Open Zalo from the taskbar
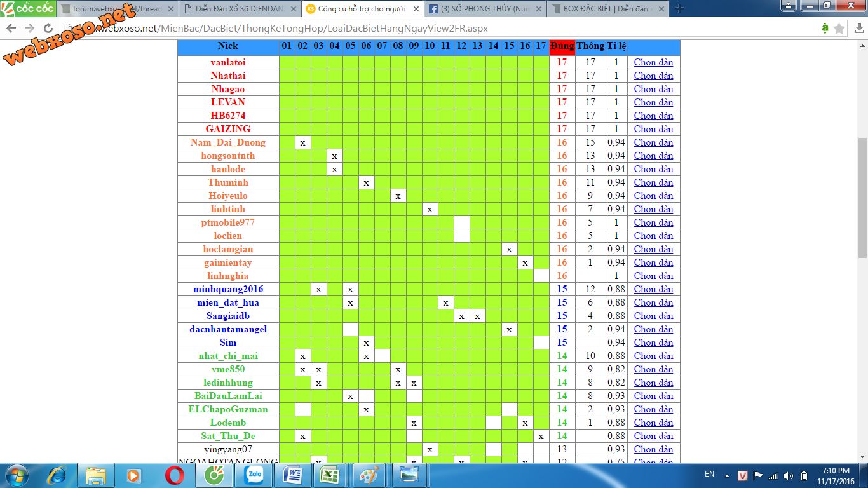Screen dimensions: 868x488 [x=254, y=475]
